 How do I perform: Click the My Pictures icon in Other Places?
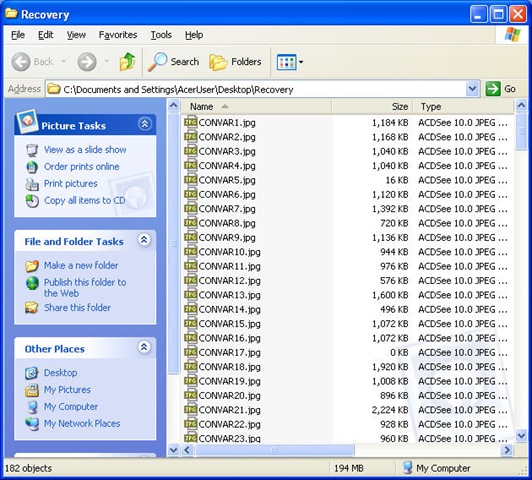pyautogui.click(x=32, y=390)
